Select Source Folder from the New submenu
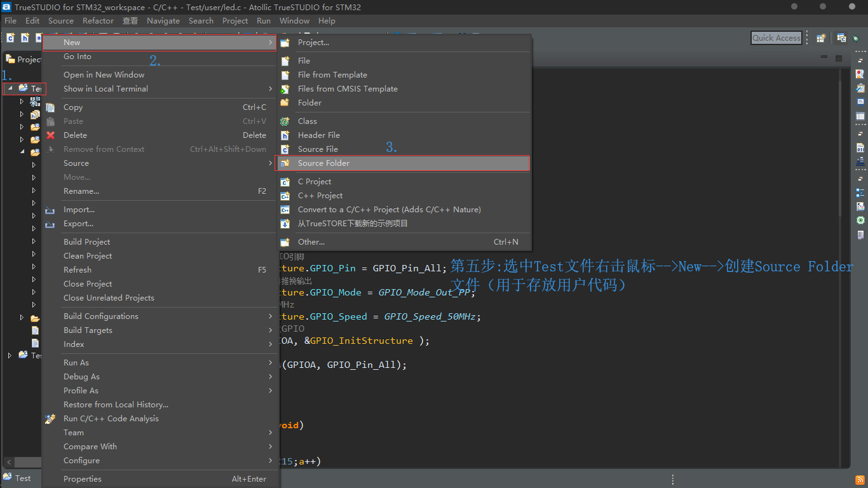 pos(324,163)
